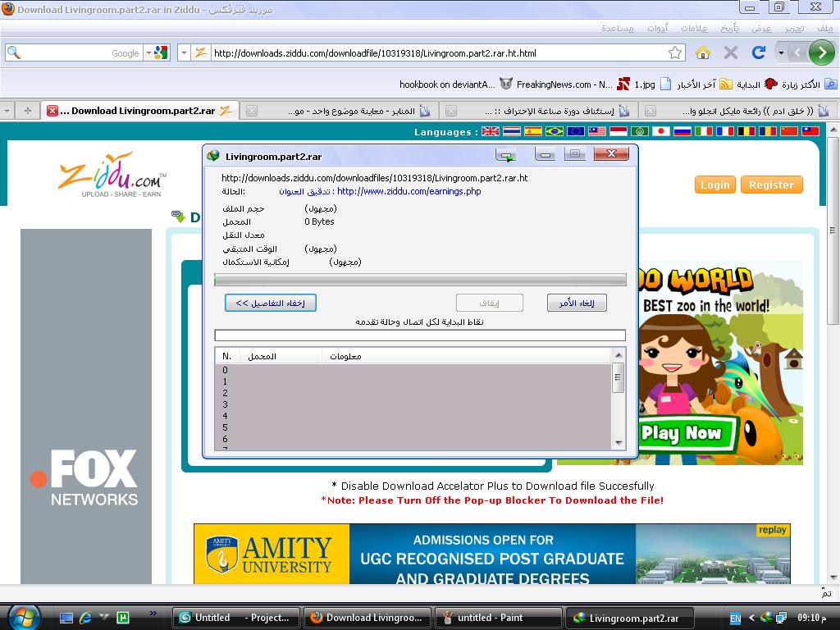The height and width of the screenshot is (630, 840).
Task: Click the Register button on Ziddu
Action: tap(771, 185)
